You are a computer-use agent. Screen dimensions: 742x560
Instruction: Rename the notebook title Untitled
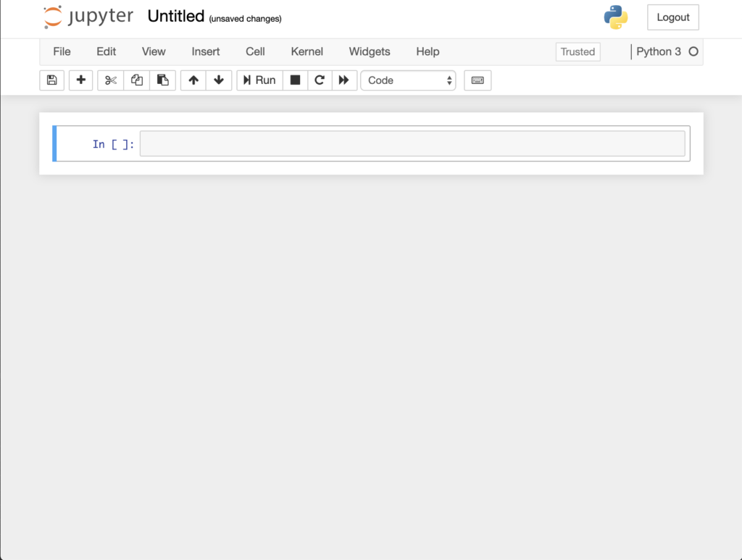tap(176, 16)
